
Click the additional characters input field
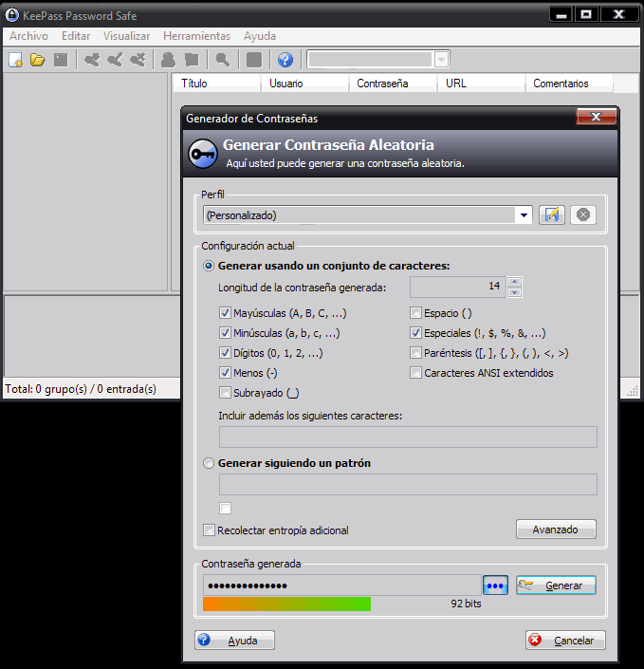(408, 437)
